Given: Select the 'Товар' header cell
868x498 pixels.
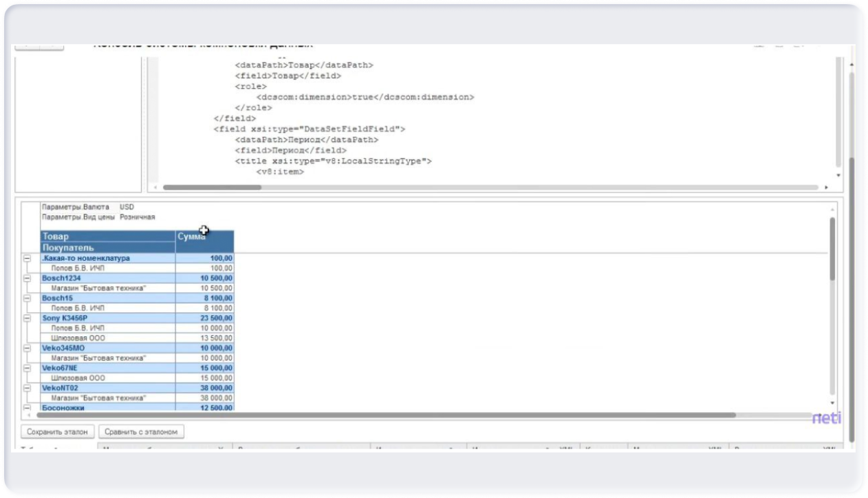Looking at the screenshot, I should [108, 237].
